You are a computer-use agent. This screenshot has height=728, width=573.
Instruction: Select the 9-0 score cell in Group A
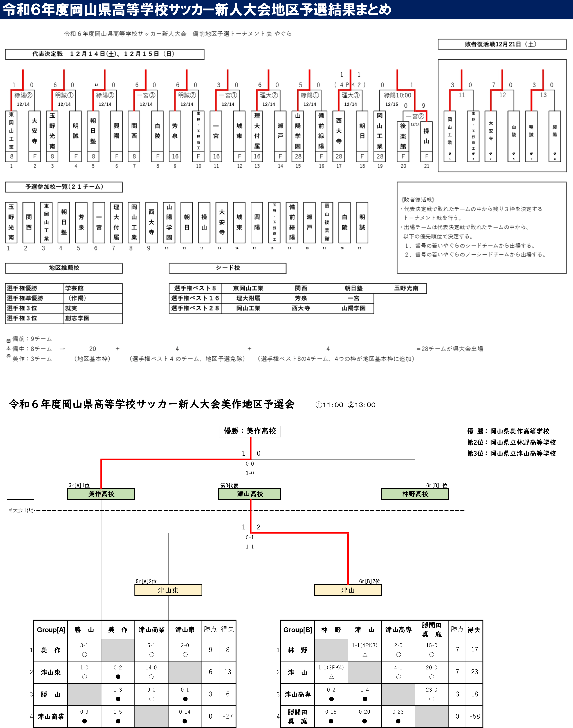coord(151,694)
